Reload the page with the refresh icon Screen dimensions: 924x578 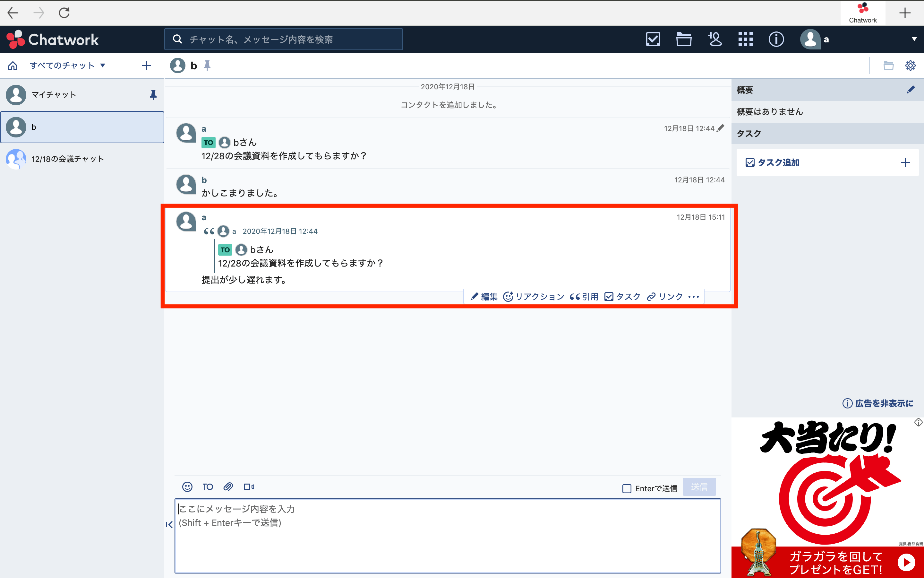[64, 13]
